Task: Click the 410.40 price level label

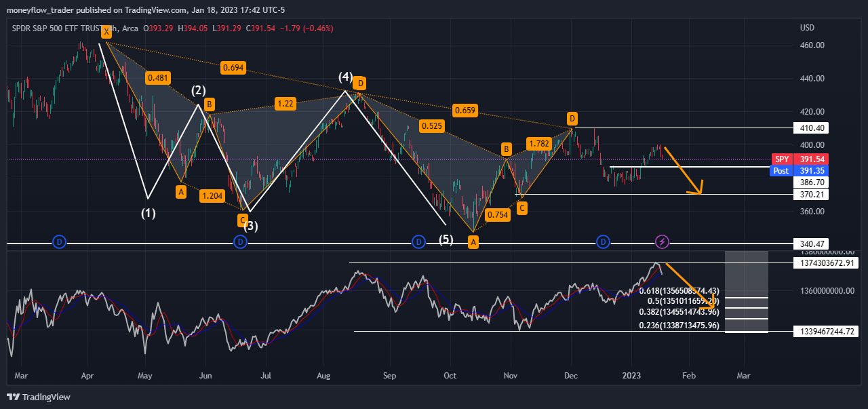Action: (811, 128)
